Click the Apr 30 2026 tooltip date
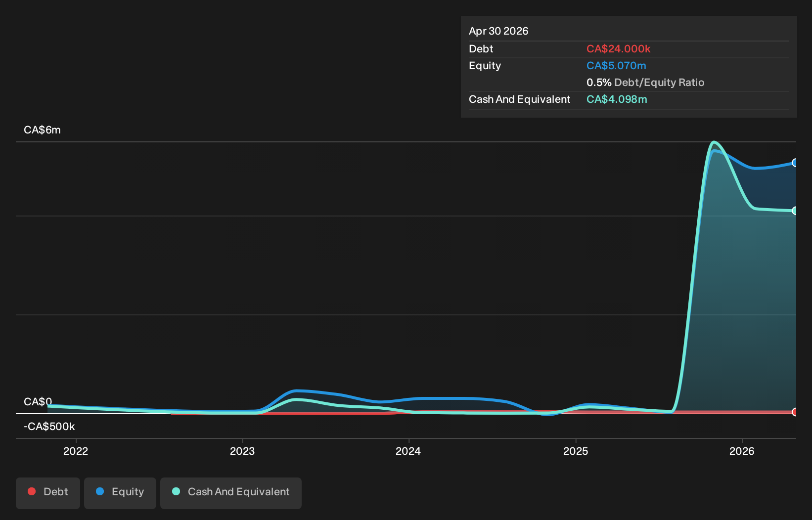Screen dimensions: 812x520 498,31
